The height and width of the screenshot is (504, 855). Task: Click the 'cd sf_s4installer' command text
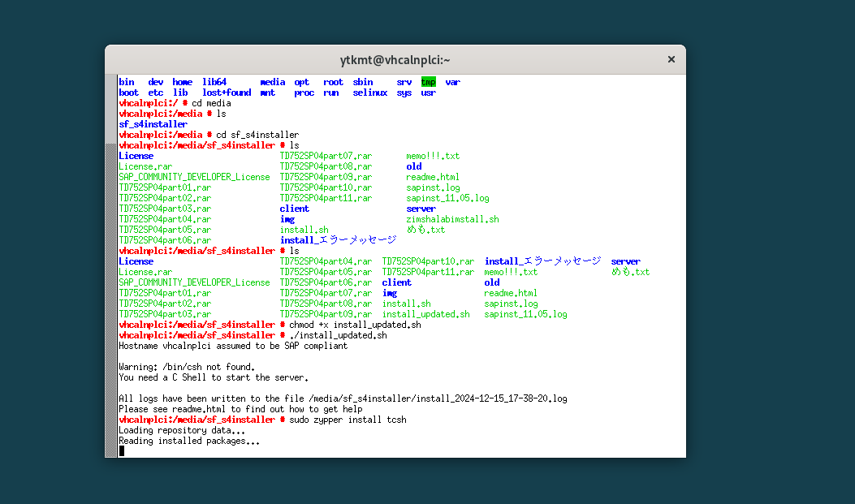click(x=257, y=135)
